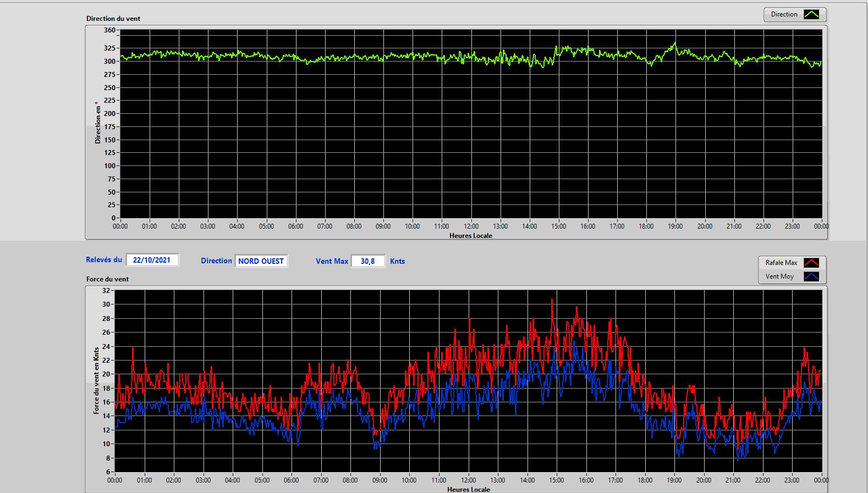Click the 'Relevés du' label
868x493 pixels.
(104, 260)
